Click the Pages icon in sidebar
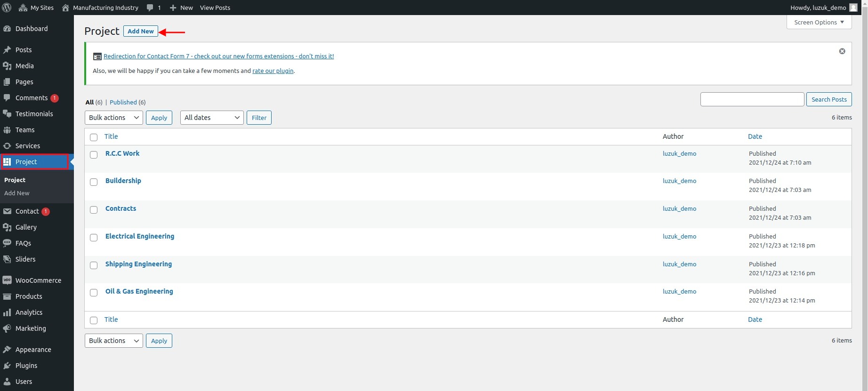868x391 pixels. pos(7,82)
